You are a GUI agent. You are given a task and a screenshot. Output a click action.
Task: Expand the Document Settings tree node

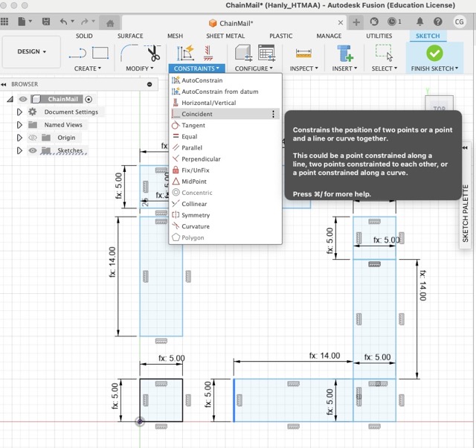20,112
